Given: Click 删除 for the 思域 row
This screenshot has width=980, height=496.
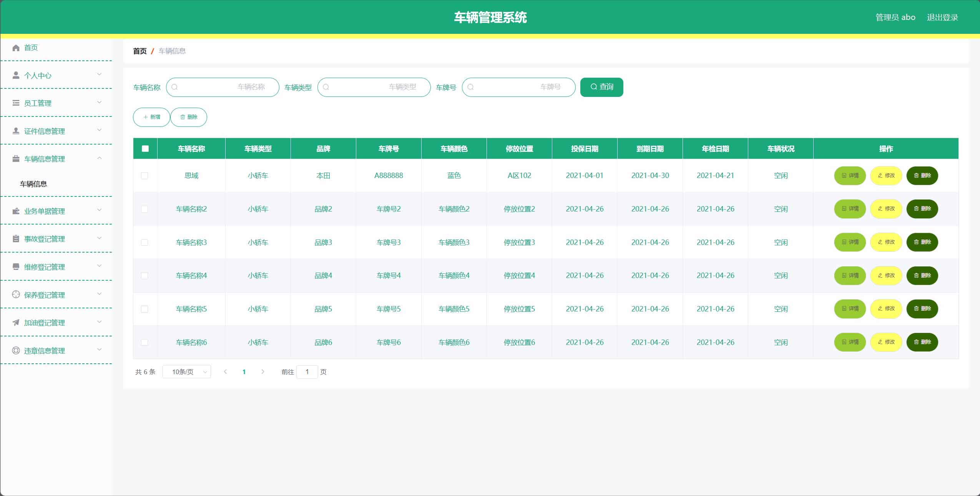Looking at the screenshot, I should coord(922,175).
